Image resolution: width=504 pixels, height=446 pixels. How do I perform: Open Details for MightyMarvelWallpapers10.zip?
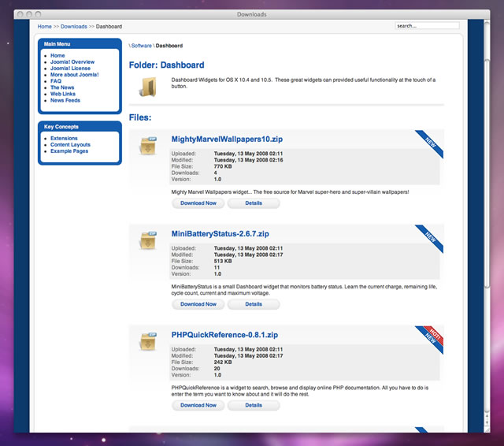coord(254,203)
